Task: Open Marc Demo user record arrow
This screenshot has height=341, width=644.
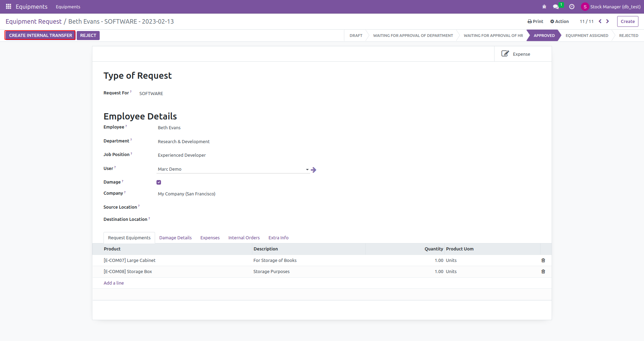Action: click(314, 170)
